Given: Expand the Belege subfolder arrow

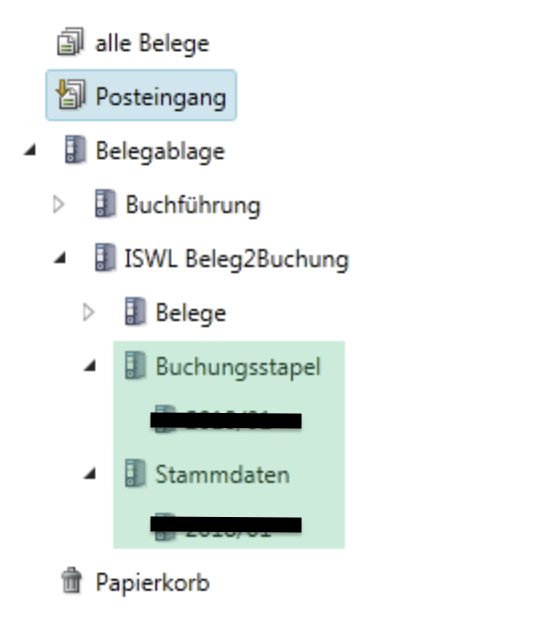Looking at the screenshot, I should point(89,312).
